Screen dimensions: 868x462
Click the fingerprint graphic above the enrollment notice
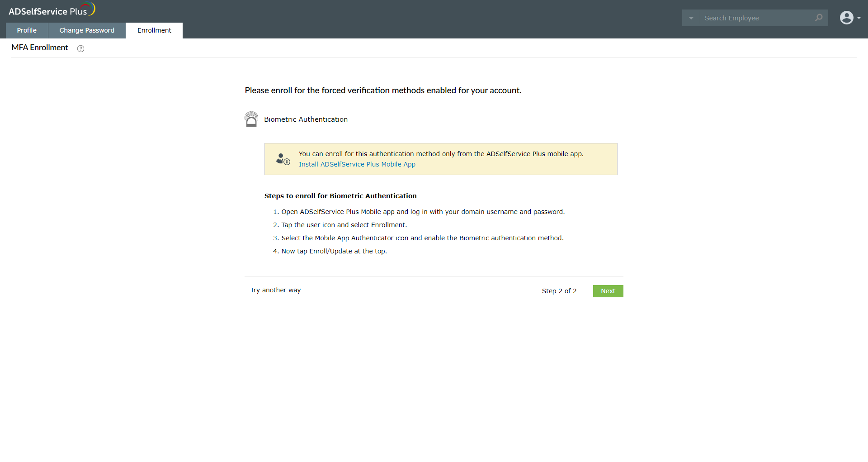coord(251,119)
